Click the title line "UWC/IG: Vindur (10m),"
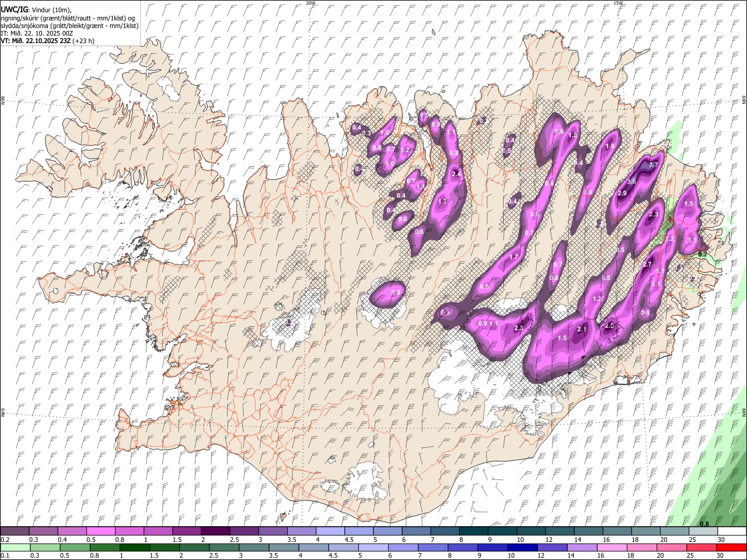Viewport: 747px width, 560px height. click(x=36, y=10)
